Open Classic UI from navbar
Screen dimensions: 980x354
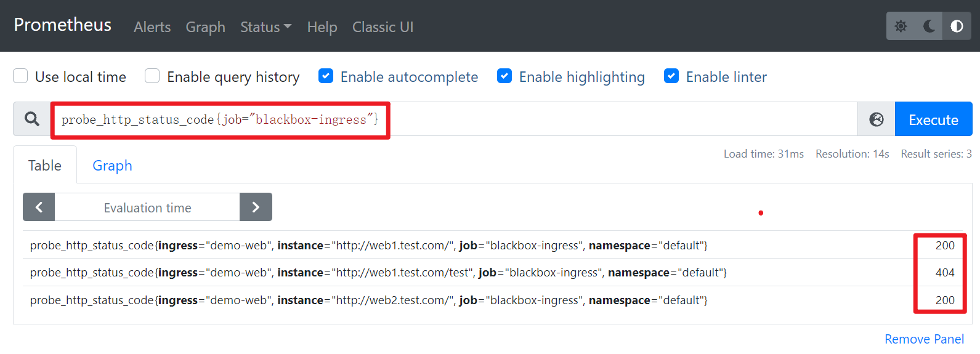[x=383, y=27]
